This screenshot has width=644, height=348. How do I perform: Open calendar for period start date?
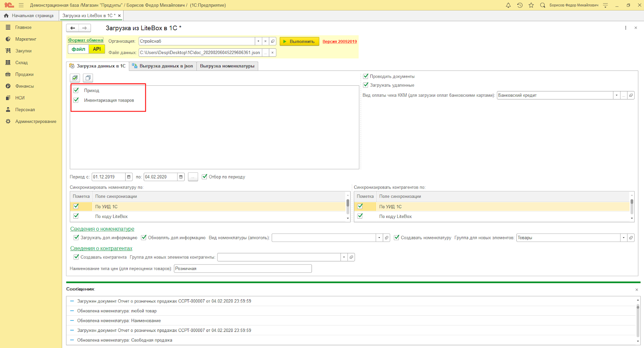pyautogui.click(x=129, y=177)
